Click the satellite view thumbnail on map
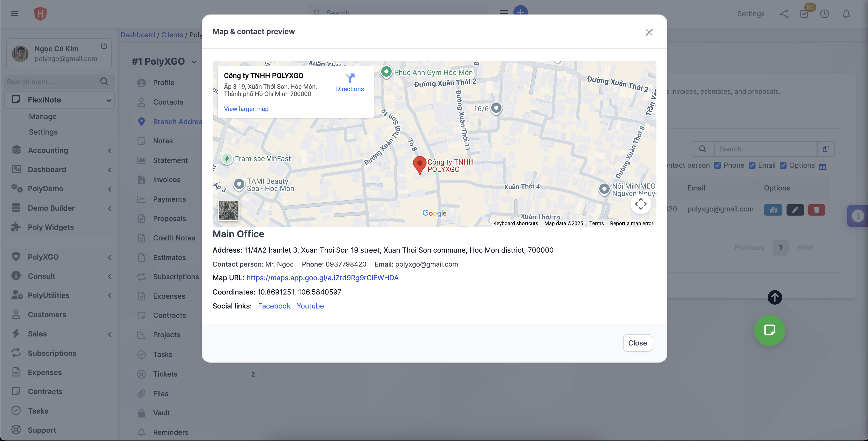The width and height of the screenshot is (868, 441). pyautogui.click(x=228, y=210)
